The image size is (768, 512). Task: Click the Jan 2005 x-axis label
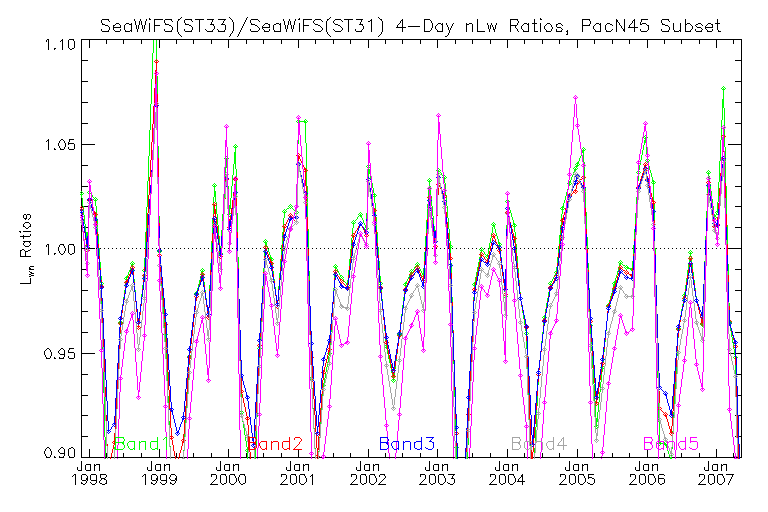[x=577, y=473]
